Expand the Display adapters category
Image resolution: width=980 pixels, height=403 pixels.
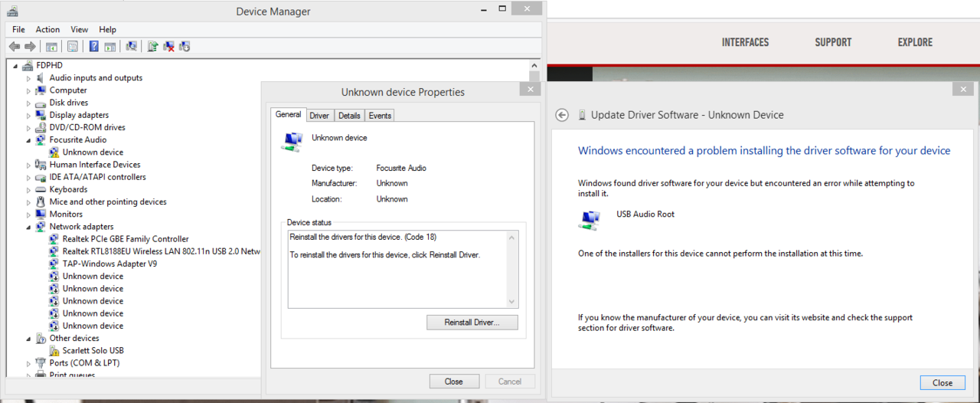tap(29, 116)
